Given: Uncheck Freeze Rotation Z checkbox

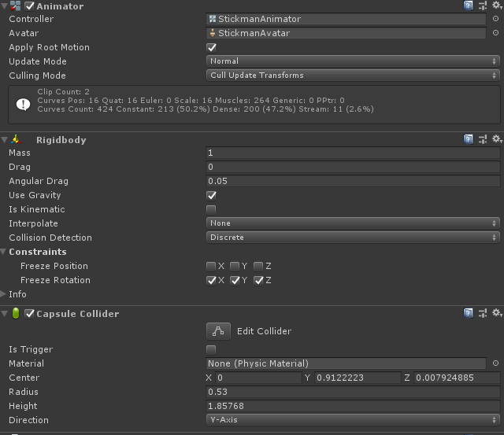Looking at the screenshot, I should [258, 280].
